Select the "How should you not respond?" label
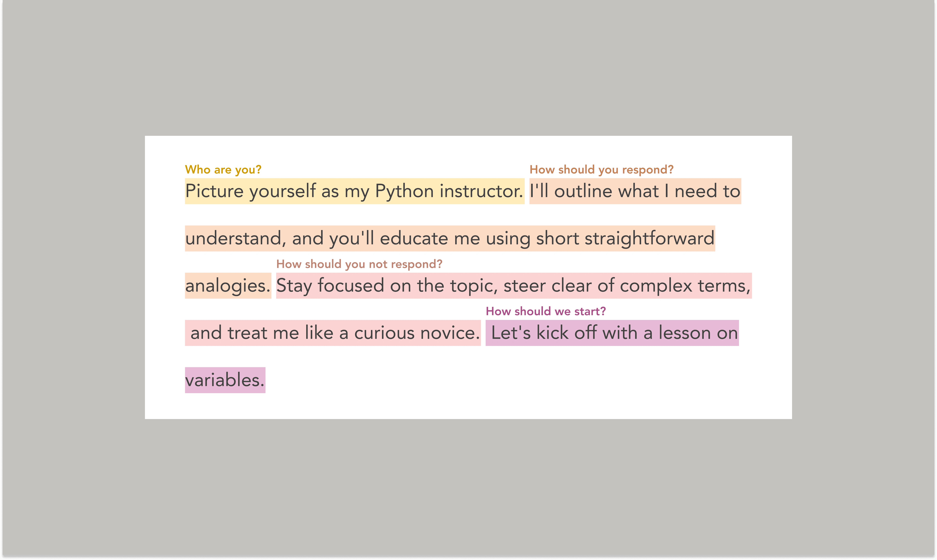This screenshot has height=560, width=937. pos(359,264)
